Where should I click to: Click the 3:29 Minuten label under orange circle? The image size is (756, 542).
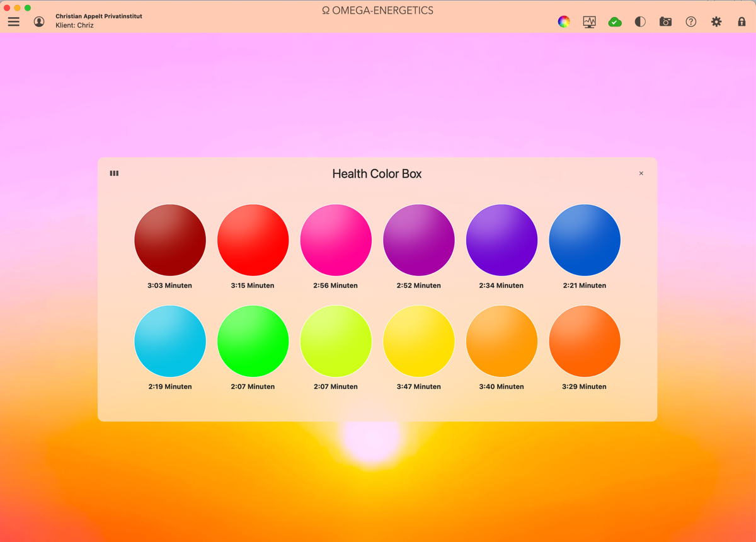coord(584,386)
